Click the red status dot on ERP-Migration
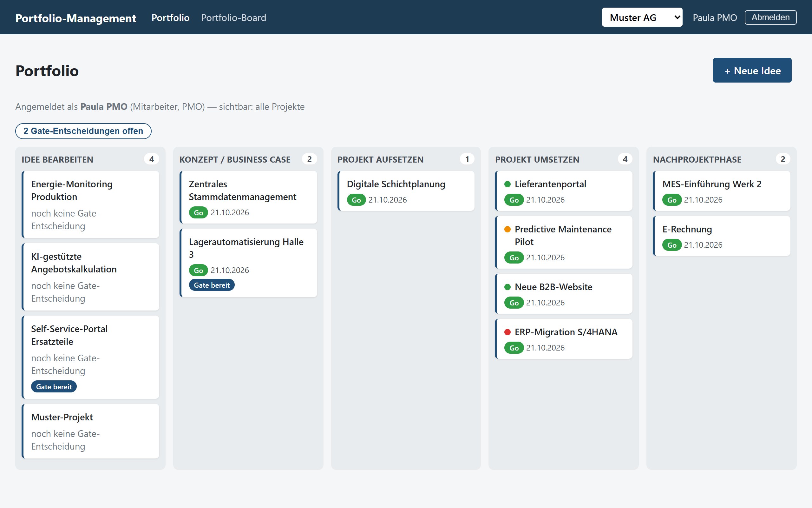The height and width of the screenshot is (508, 812). (507, 332)
